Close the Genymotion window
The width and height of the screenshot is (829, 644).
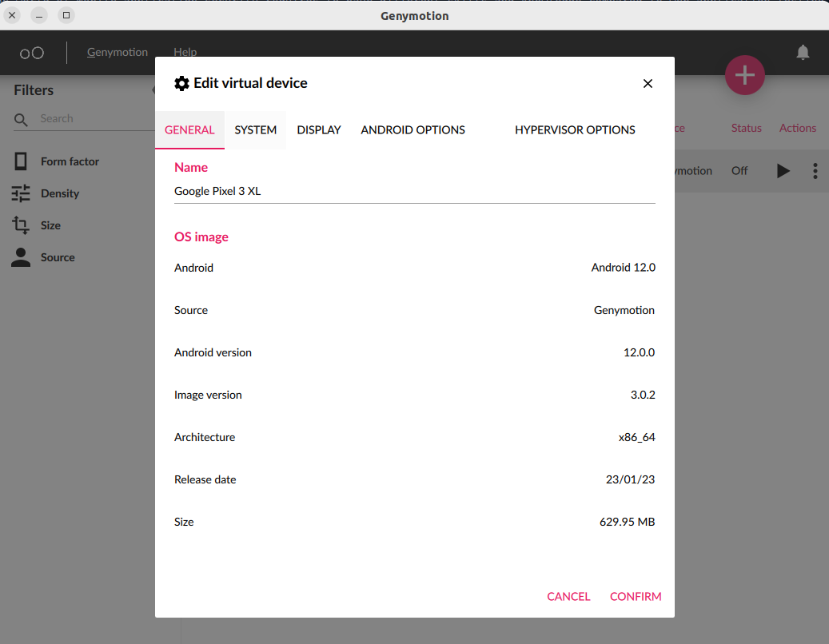[x=12, y=15]
